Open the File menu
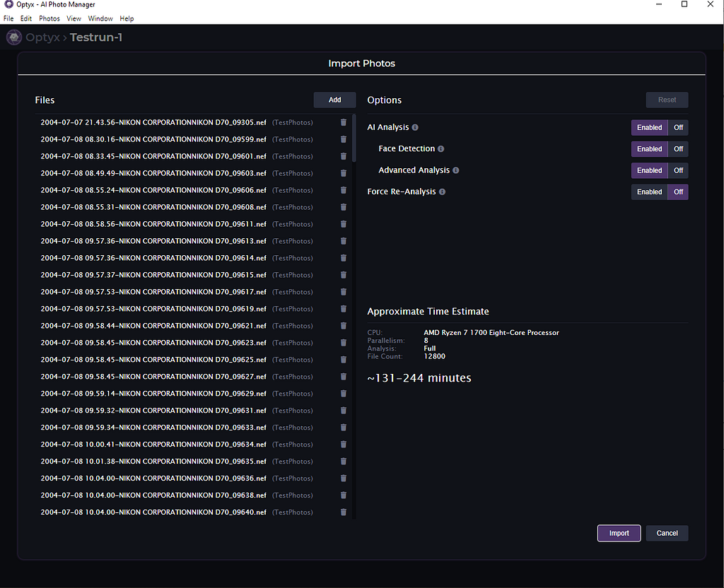The width and height of the screenshot is (724, 588). [8, 18]
